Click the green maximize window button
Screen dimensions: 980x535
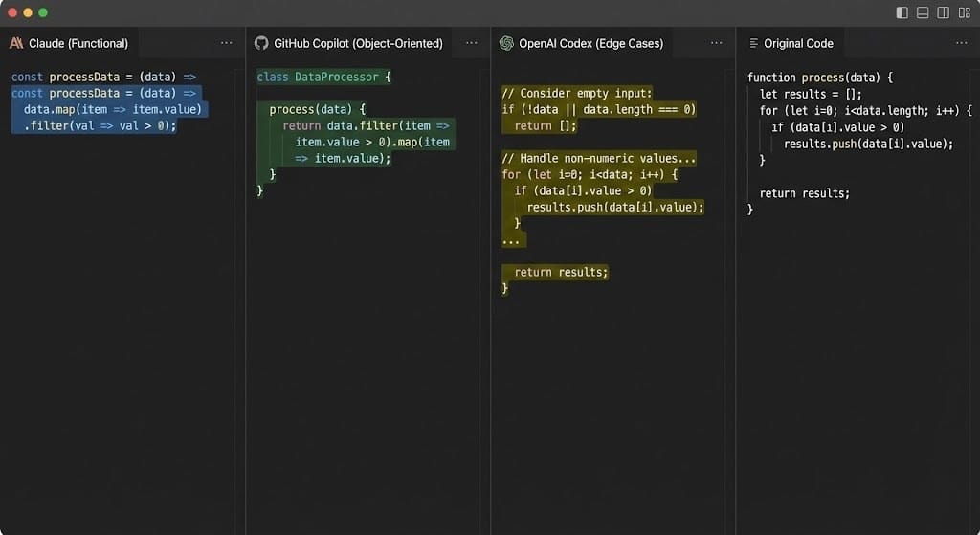coord(43,12)
